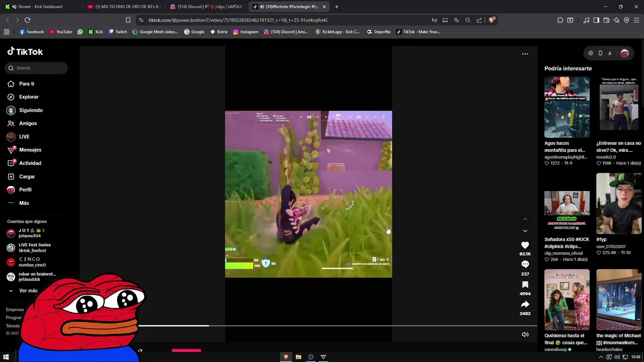This screenshot has height=362, width=644.
Task: Switch to MIX TECHNO DE ORO tab
Action: (124, 7)
